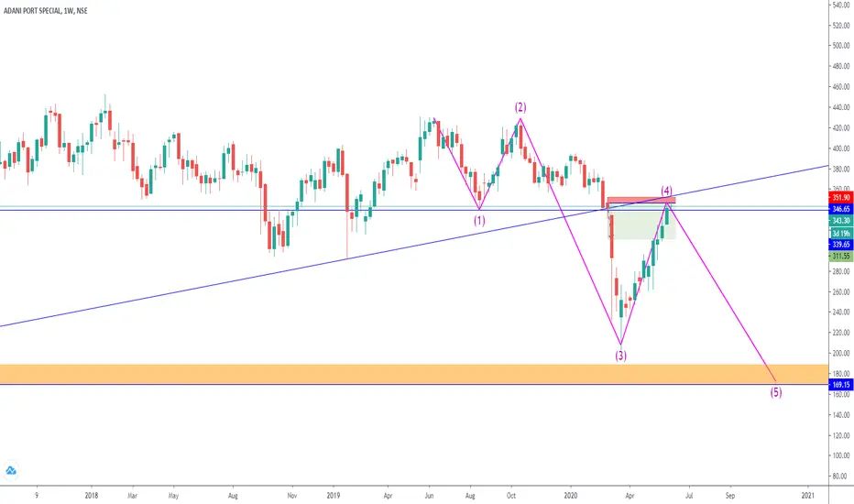
Task: Click the Jul time axis label
Action: (689, 496)
